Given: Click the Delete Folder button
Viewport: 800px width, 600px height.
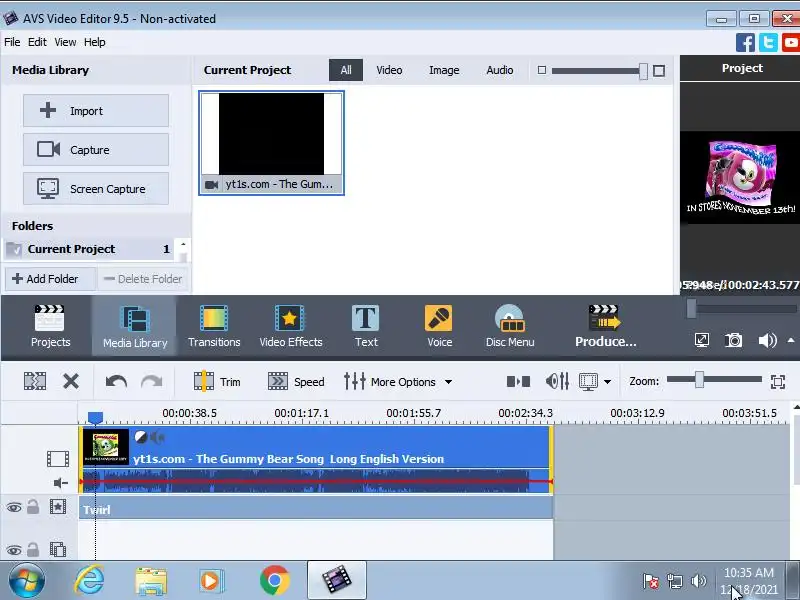Looking at the screenshot, I should [143, 279].
